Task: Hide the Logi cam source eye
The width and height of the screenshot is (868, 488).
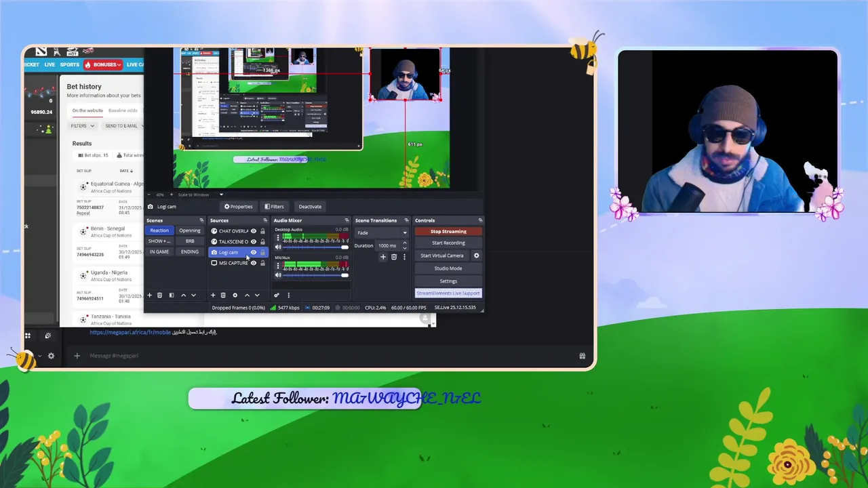Action: click(x=254, y=252)
